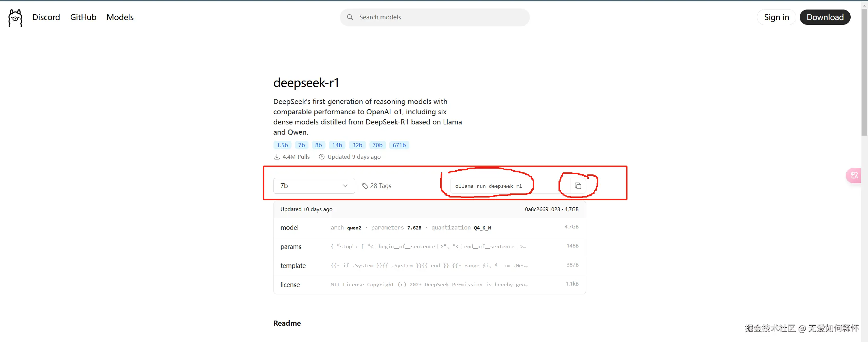The image size is (868, 342).
Task: Click the 4.4M Pulls text
Action: [x=296, y=157]
